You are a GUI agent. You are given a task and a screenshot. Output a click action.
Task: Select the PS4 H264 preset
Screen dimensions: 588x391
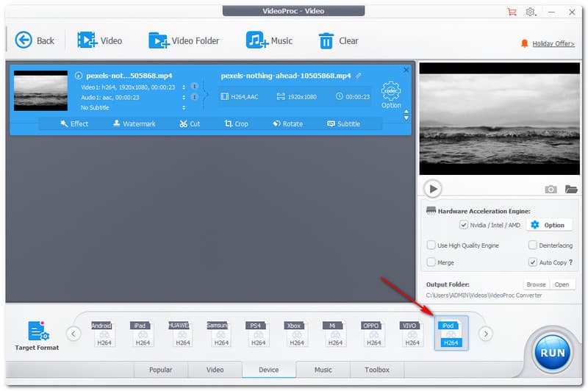tap(258, 333)
